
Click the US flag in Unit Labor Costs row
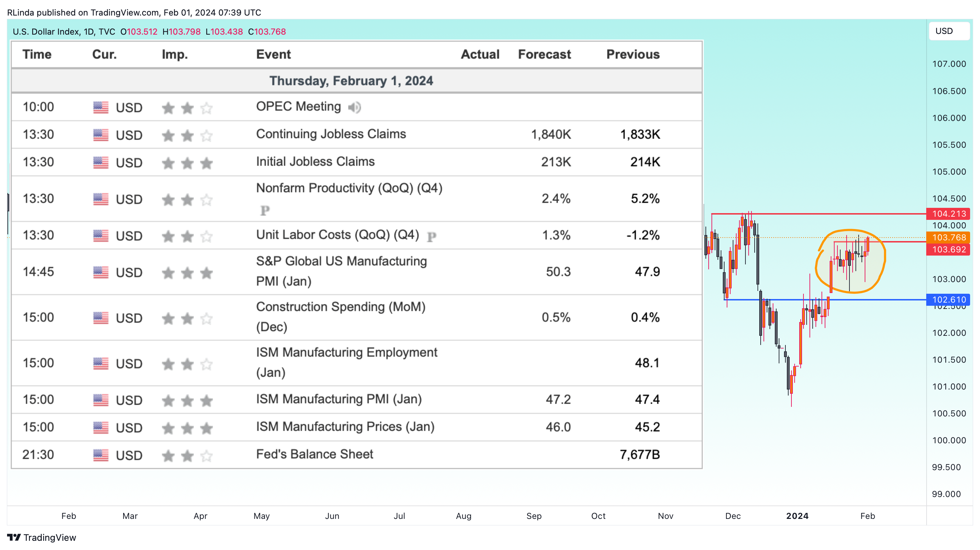pyautogui.click(x=101, y=236)
